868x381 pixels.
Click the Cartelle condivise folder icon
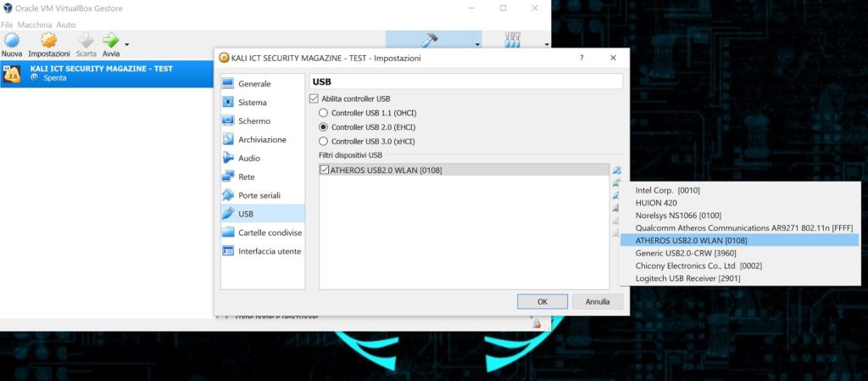pos(228,233)
